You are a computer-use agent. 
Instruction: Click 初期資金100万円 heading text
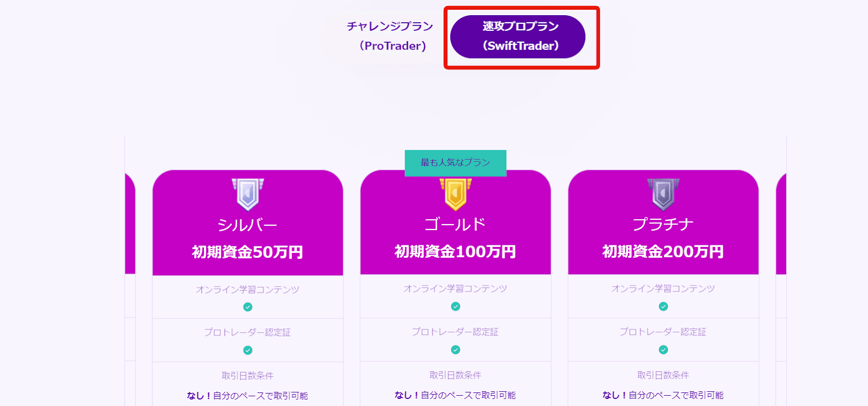coord(455,252)
